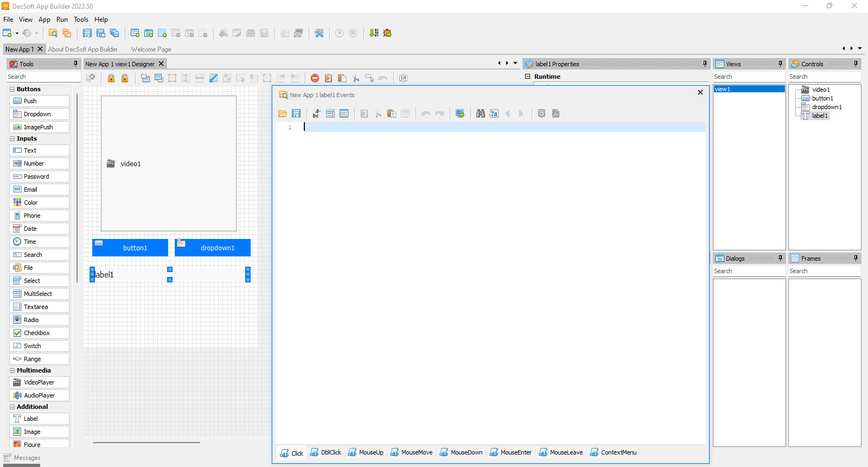The height and width of the screenshot is (467, 868).
Task: Click the red remove control icon
Action: [315, 78]
